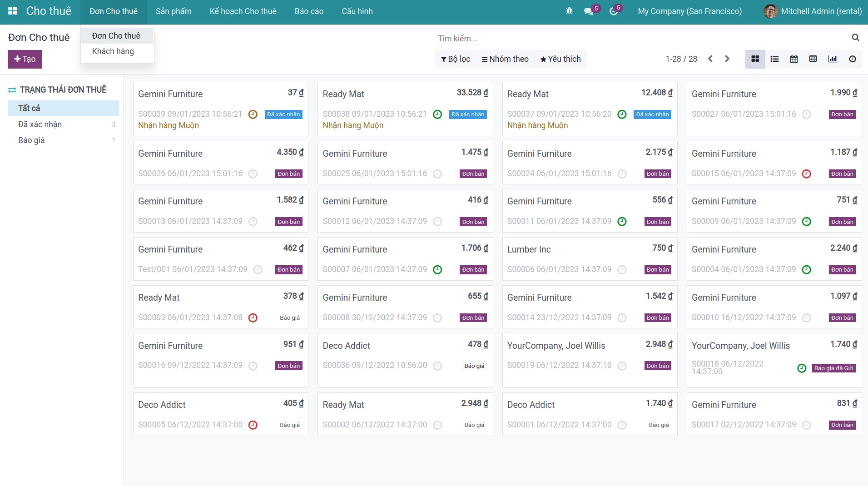The height and width of the screenshot is (486, 868).
Task: Choose Khách hàng from the open menu
Action: click(113, 51)
